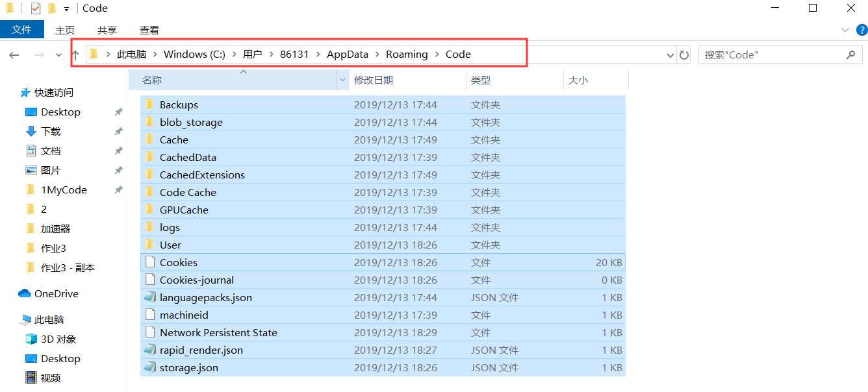
Task: Select the Roaming breadcrumb in address bar
Action: (x=407, y=54)
